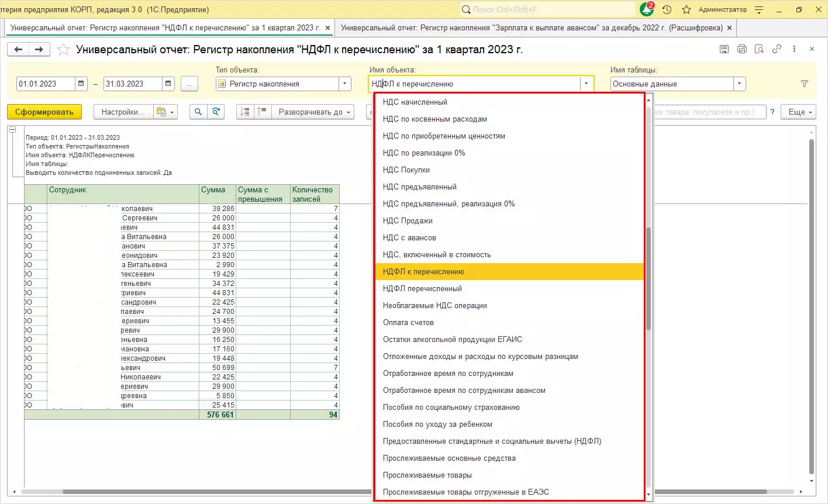The image size is (828, 504).
Task: Open the history clock icon
Action: [667, 10]
